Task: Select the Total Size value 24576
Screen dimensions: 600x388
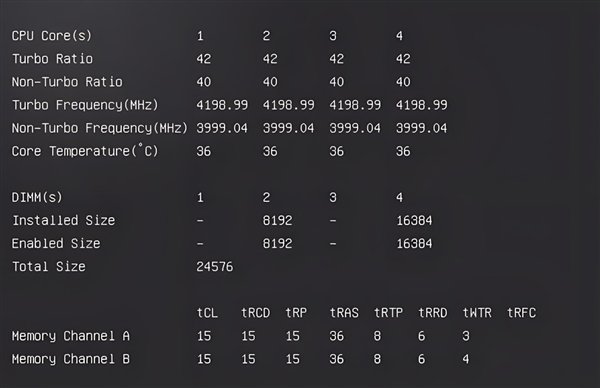Action: [215, 267]
